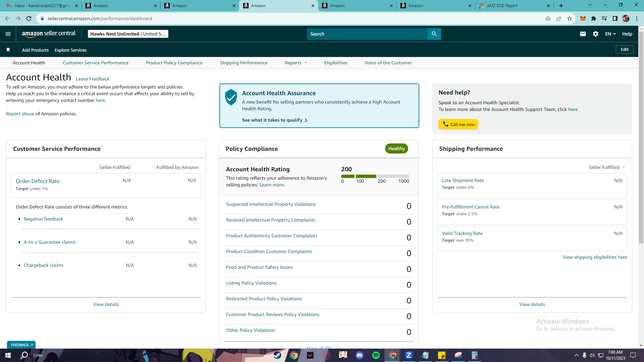
Task: Share this page via the share icon
Action: coord(559,18)
